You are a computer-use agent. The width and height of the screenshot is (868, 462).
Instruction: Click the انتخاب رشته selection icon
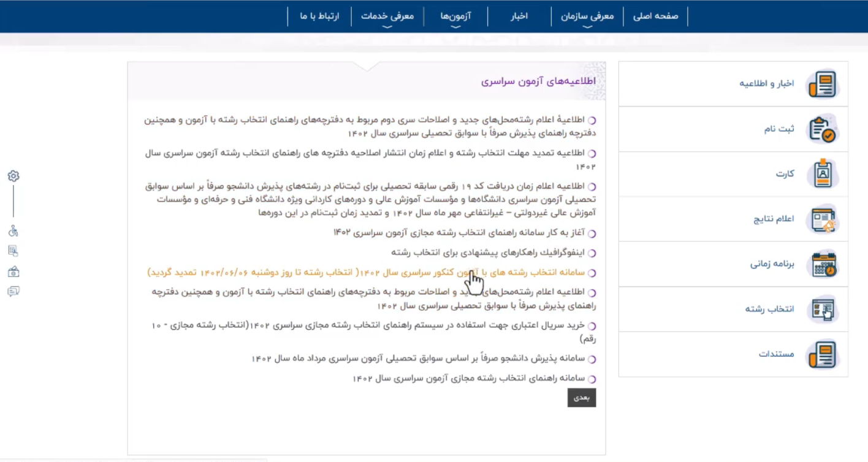pyautogui.click(x=822, y=309)
